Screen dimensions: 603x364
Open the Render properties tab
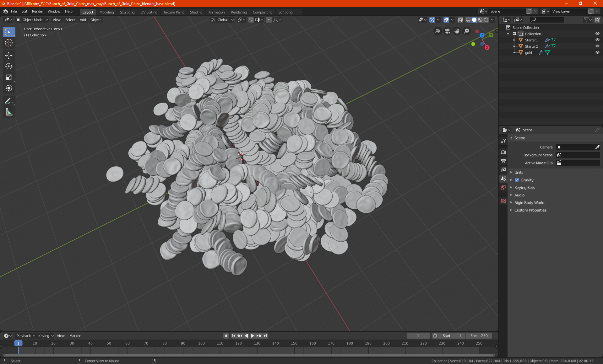tap(503, 152)
